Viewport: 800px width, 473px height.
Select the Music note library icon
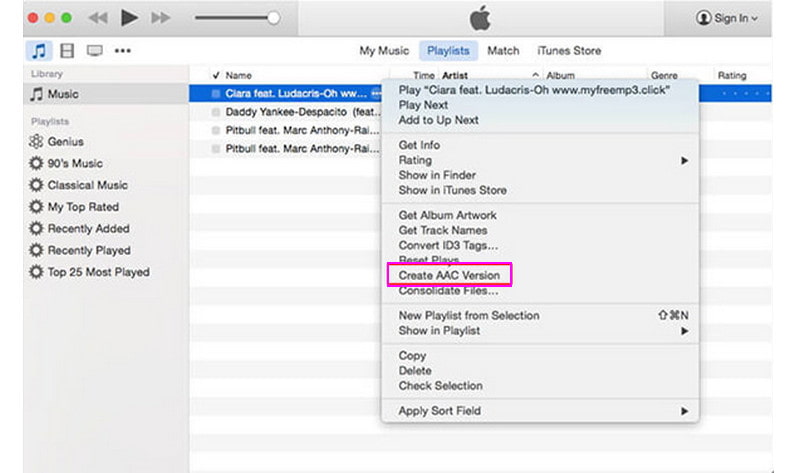click(39, 51)
